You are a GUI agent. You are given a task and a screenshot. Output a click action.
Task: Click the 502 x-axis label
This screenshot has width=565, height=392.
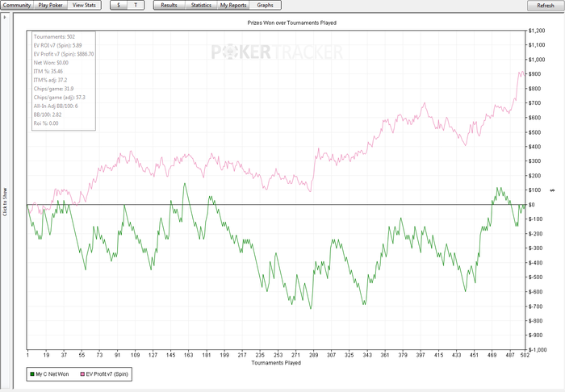click(525, 355)
